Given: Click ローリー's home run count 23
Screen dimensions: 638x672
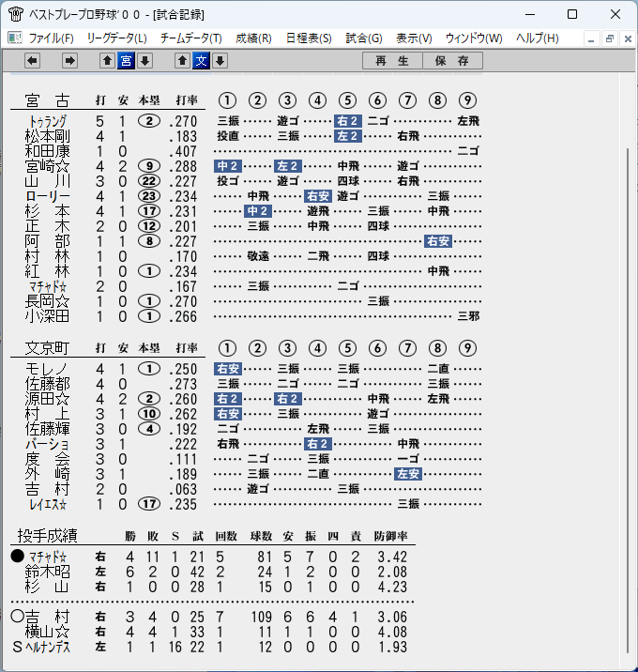Looking at the screenshot, I should 149,196.
